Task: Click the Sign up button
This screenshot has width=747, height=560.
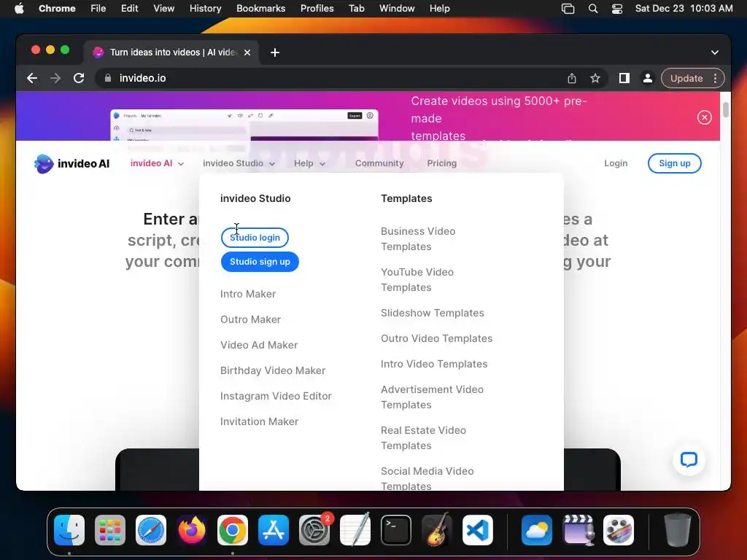Action: 675,163
